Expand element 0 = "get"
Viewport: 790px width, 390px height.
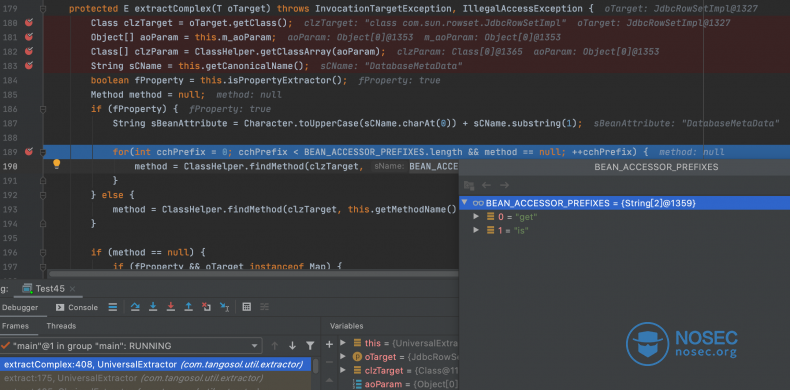pyautogui.click(x=476, y=217)
